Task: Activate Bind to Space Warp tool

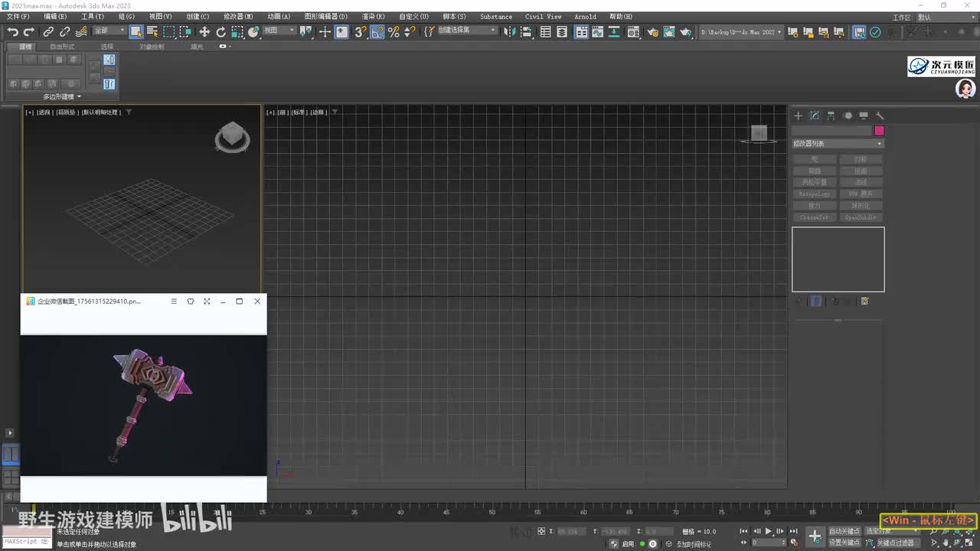Action: tap(80, 32)
